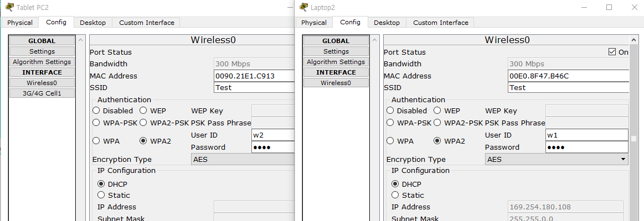The image size is (644, 221).
Task: Switch to Desktop tab in Tablet PC2
Action: point(93,23)
